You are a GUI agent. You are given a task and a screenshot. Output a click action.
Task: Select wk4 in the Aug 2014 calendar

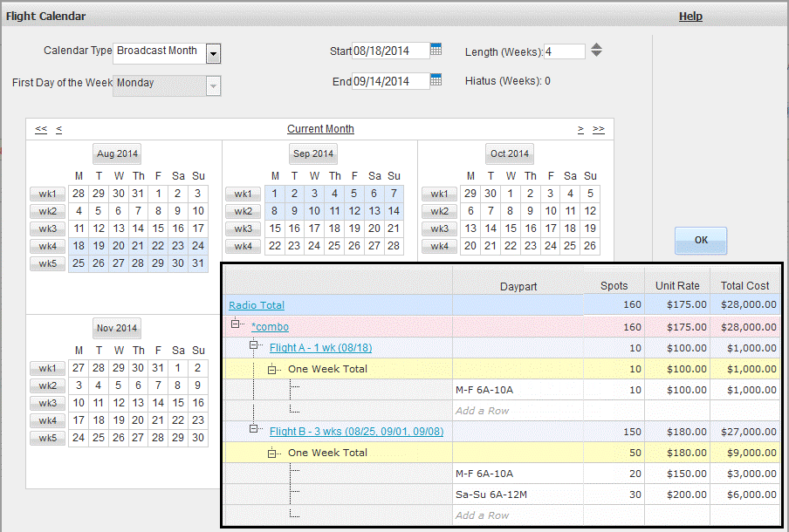point(47,246)
